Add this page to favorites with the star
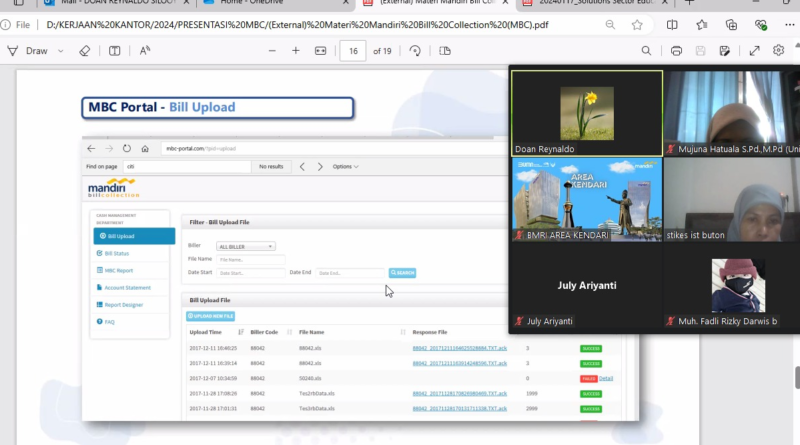This screenshot has width=800, height=445. (637, 24)
